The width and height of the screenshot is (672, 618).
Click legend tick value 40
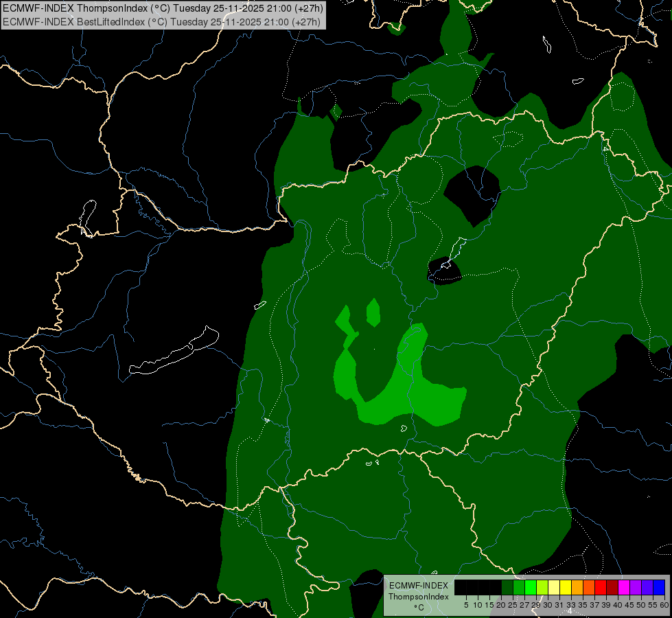pyautogui.click(x=618, y=605)
